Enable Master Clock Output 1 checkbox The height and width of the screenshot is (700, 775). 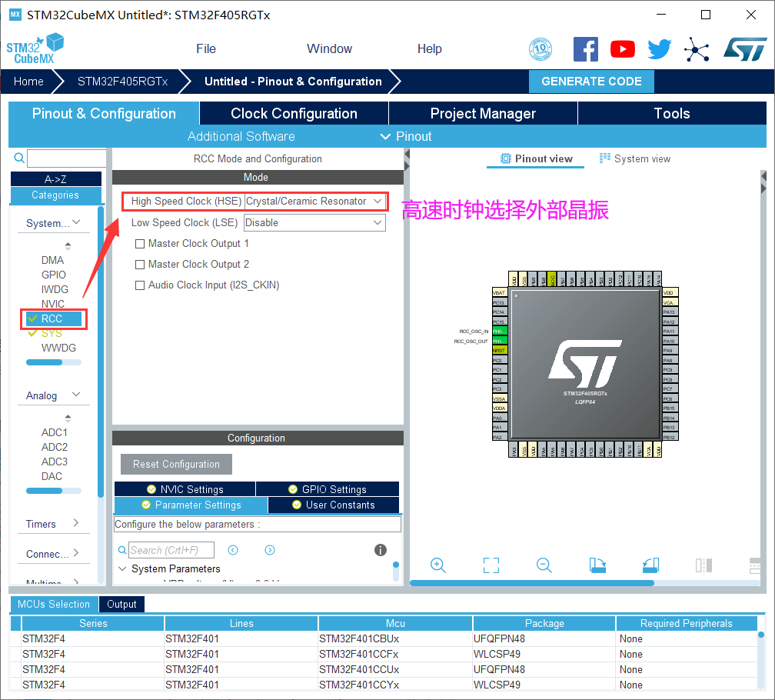[140, 244]
